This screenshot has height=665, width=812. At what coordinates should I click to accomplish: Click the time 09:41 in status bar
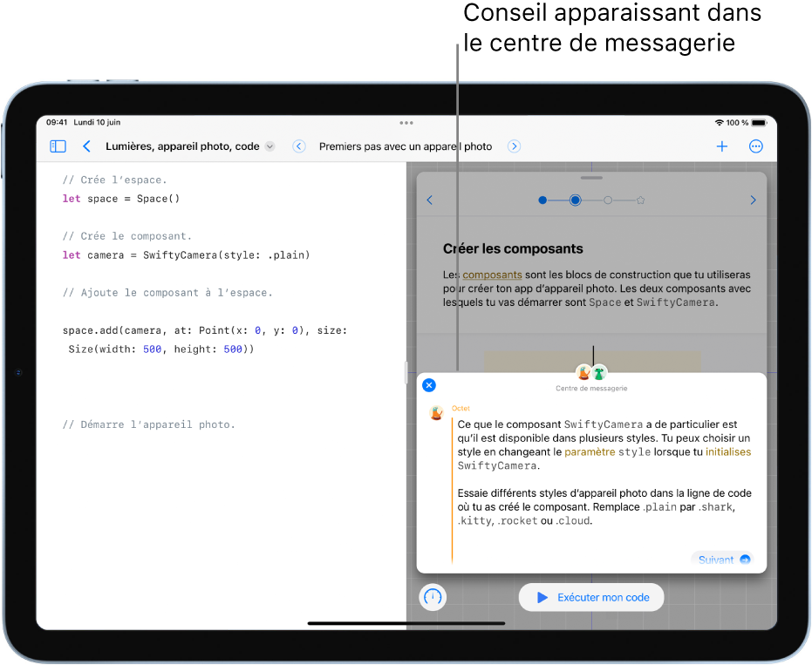click(x=57, y=123)
